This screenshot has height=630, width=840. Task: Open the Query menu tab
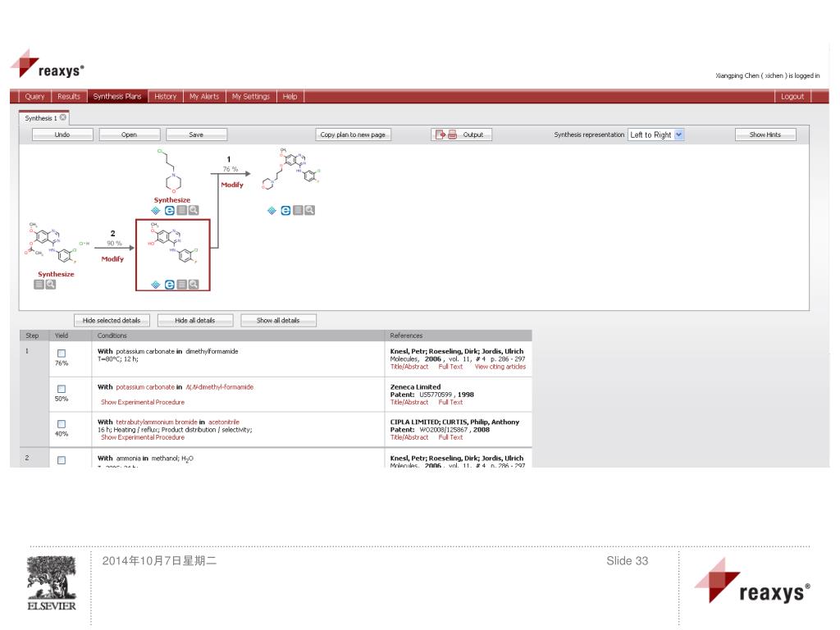tap(34, 97)
